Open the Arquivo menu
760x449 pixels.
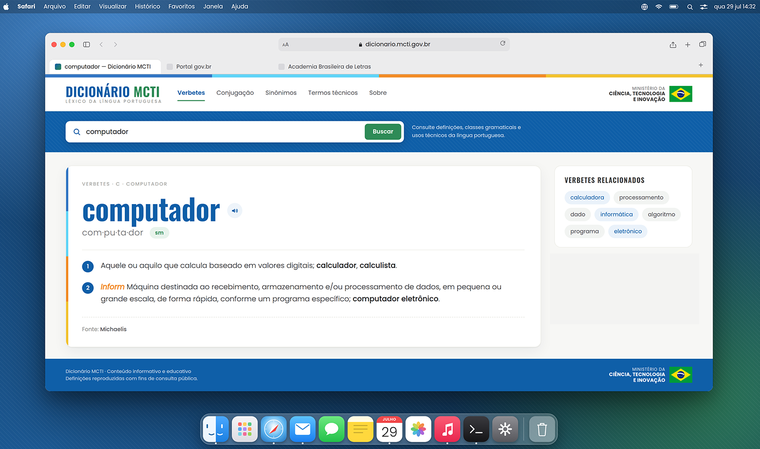(54, 7)
